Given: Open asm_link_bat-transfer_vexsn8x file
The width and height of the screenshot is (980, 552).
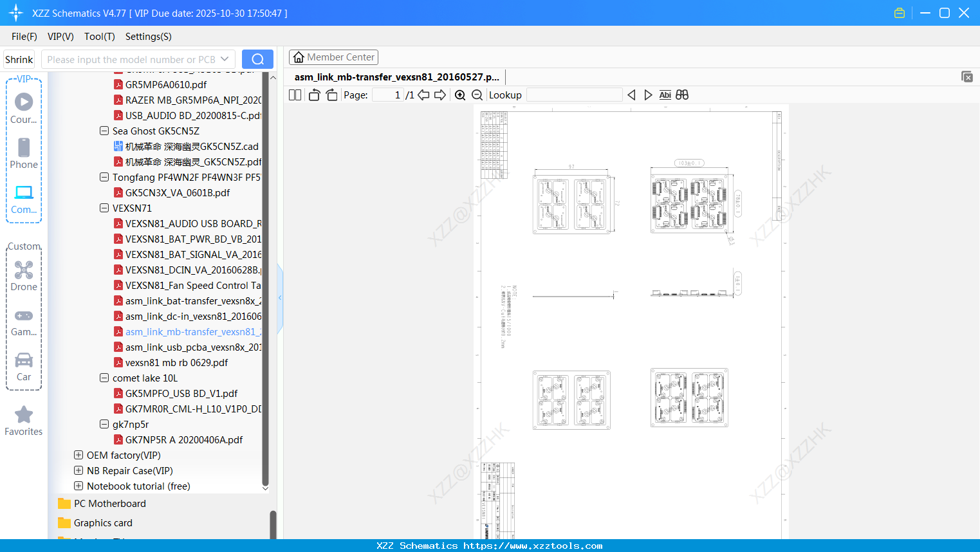Looking at the screenshot, I should (x=187, y=300).
